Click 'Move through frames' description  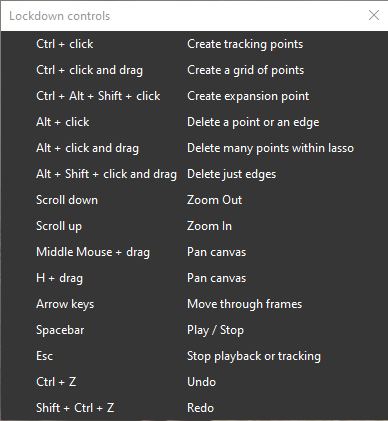245,304
